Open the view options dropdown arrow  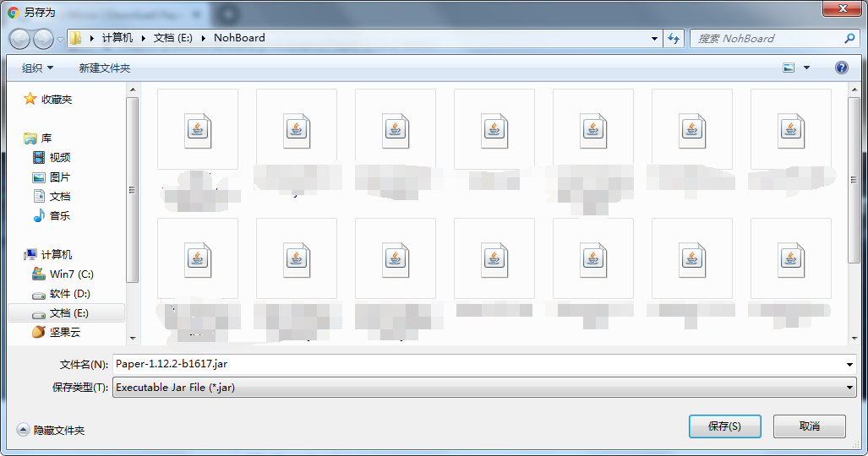click(806, 68)
